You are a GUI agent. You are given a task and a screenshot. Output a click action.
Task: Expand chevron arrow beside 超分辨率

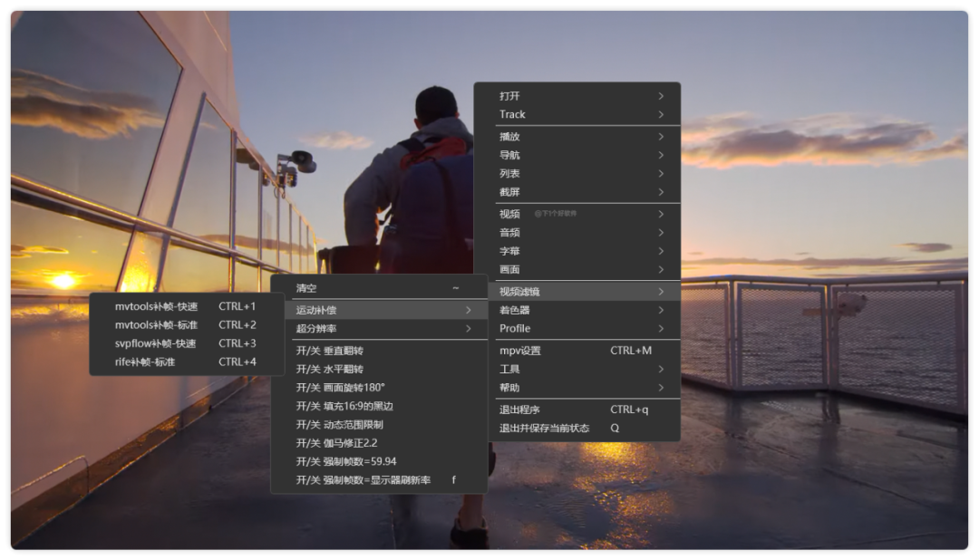point(469,328)
